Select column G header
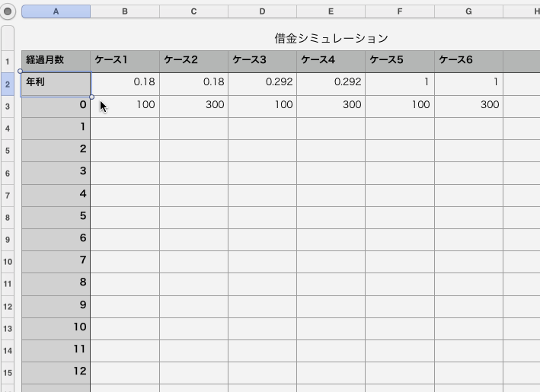This screenshot has width=540, height=392. point(468,11)
